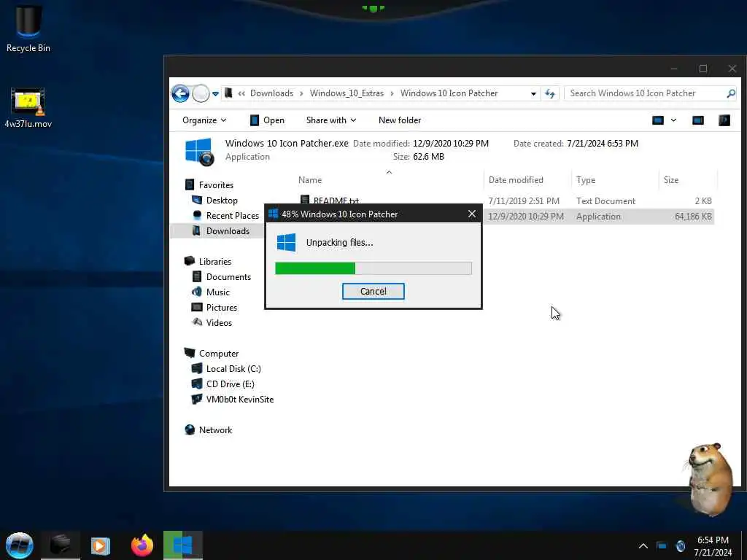Click the unpacking progress bar

coord(373,268)
